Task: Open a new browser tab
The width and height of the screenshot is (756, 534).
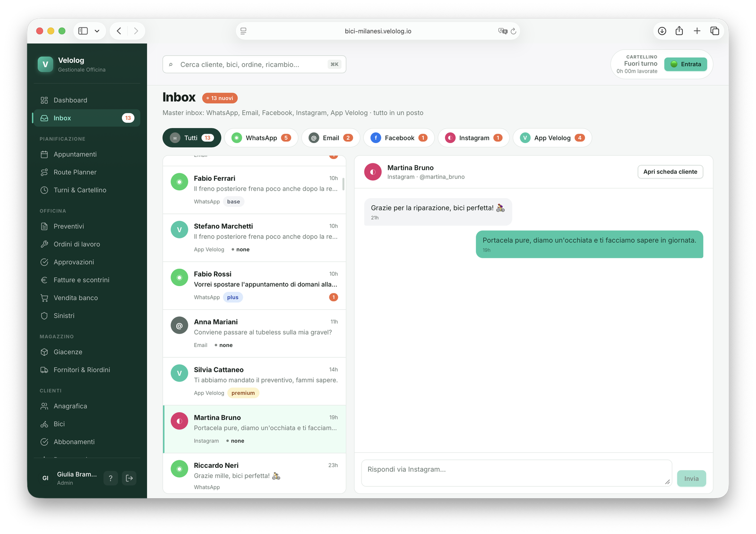Action: (697, 31)
